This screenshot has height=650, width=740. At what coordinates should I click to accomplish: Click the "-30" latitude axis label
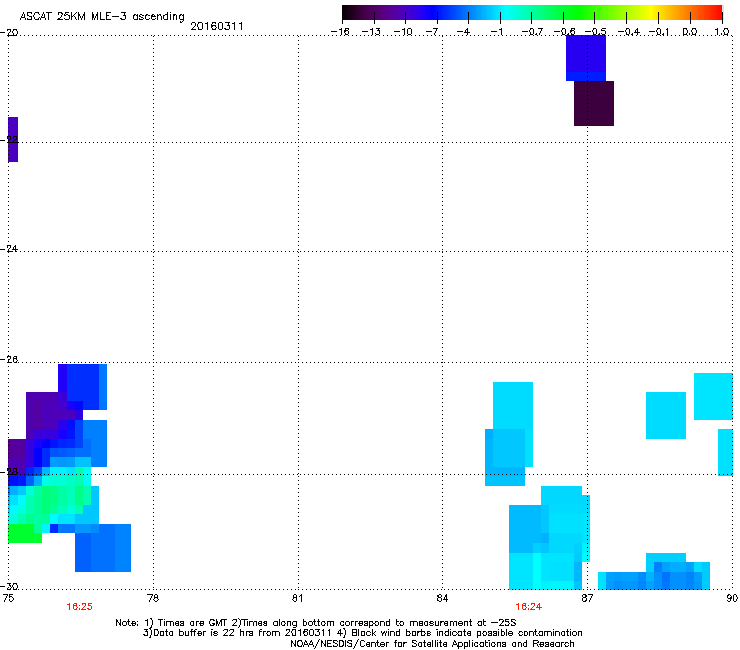pyautogui.click(x=10, y=586)
